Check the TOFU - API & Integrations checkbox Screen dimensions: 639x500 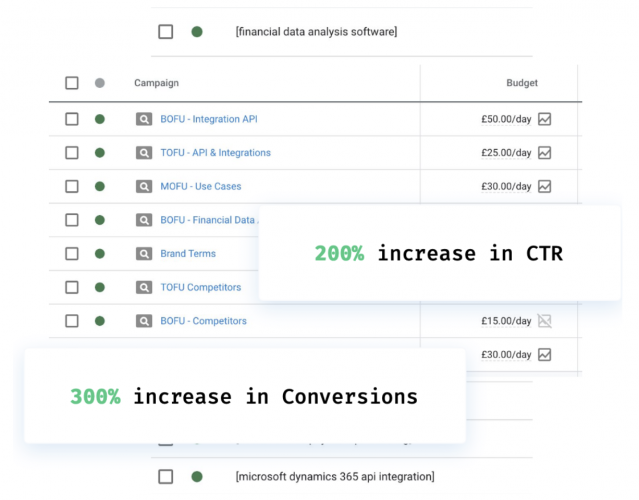(x=72, y=153)
